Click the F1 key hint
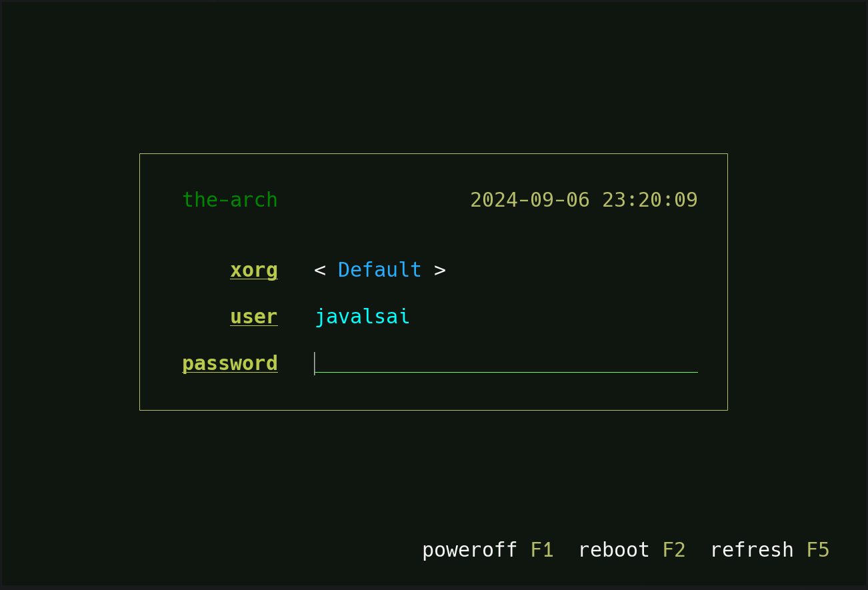Screen dimensions: 868x590 (542, 550)
